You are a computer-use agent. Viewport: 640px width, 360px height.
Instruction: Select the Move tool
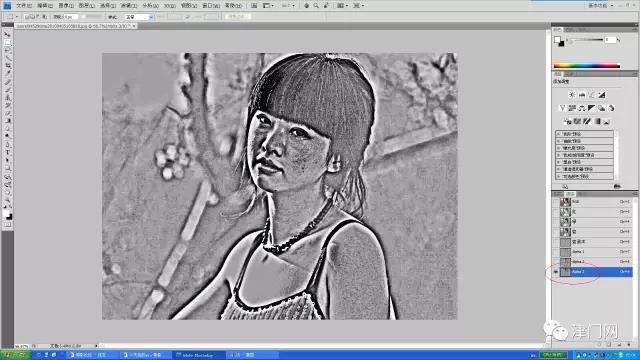[x=7, y=35]
